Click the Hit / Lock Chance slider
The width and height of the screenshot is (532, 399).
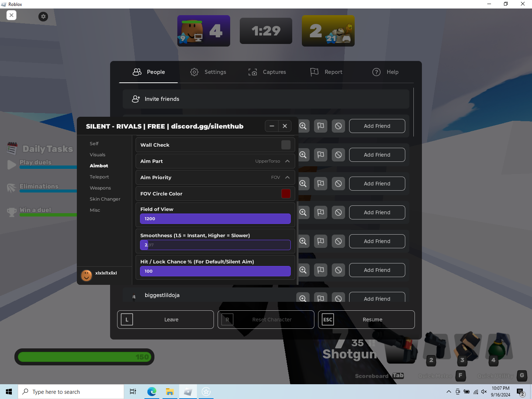point(215,271)
